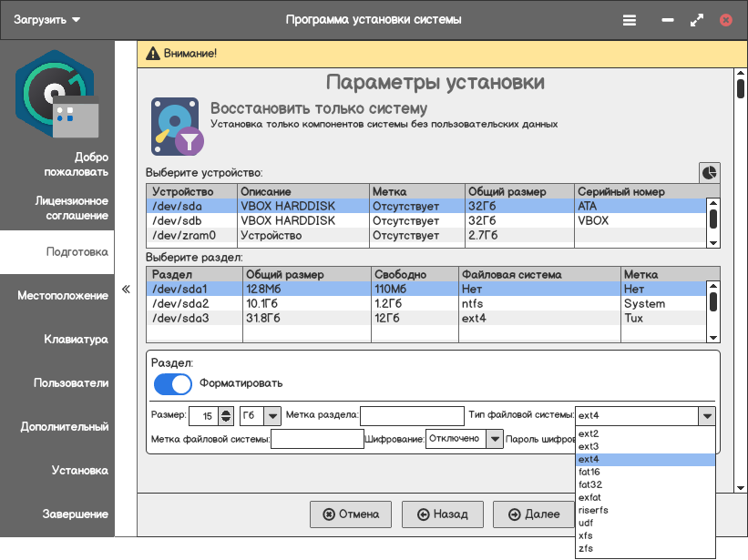
Task: Click the hard disk filter icon
Action: tap(178, 127)
